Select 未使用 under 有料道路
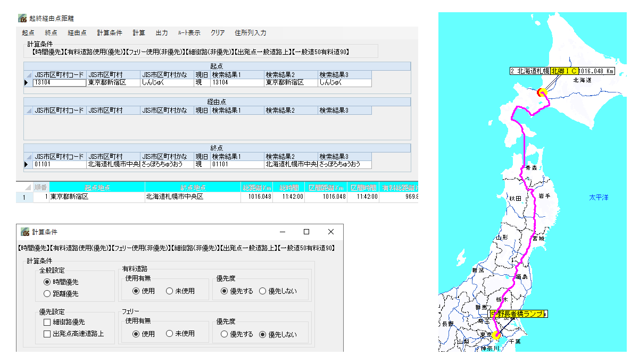 pos(169,291)
